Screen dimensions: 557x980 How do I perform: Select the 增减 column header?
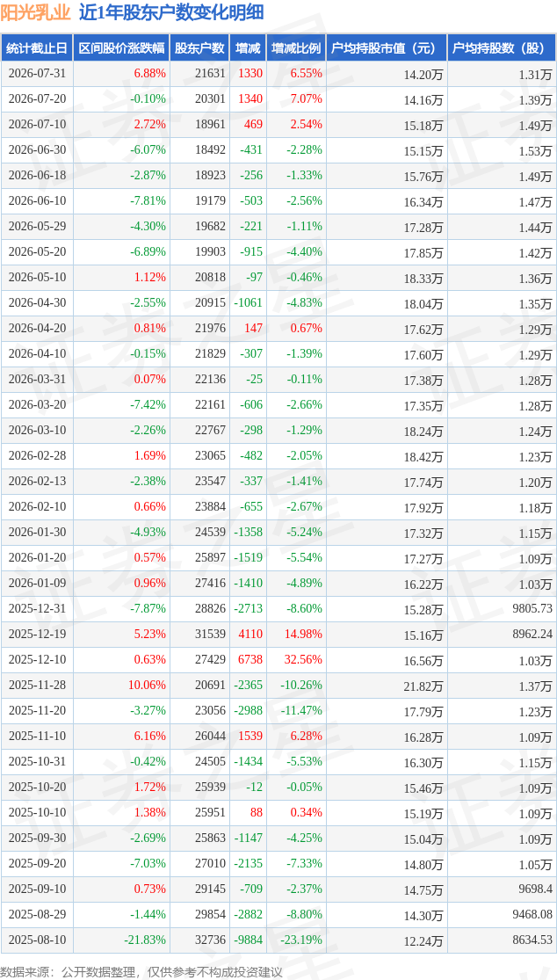tap(248, 48)
